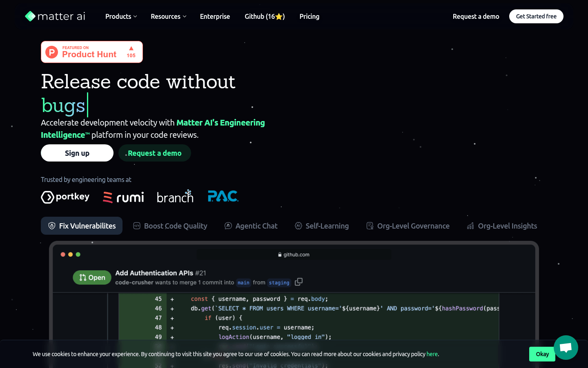Click the chat icon beside Agentic Chat
Screen dimensions: 588x368
click(228, 226)
